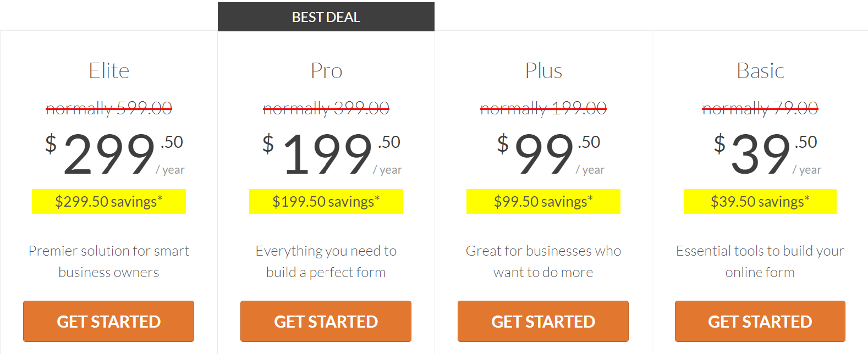Click the Plus plan title
The width and height of the screenshot is (868, 354).
tap(543, 71)
